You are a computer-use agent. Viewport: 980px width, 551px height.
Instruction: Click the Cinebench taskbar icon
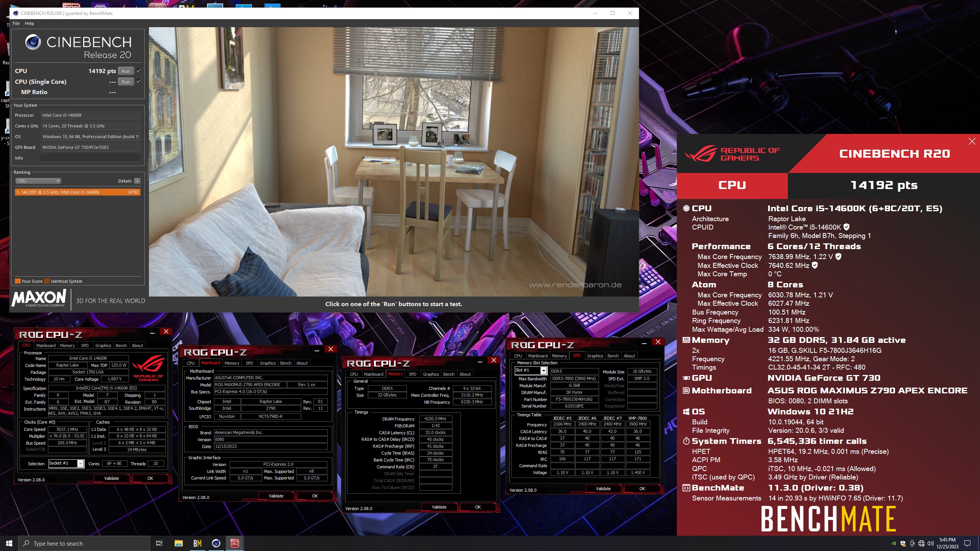(x=216, y=543)
